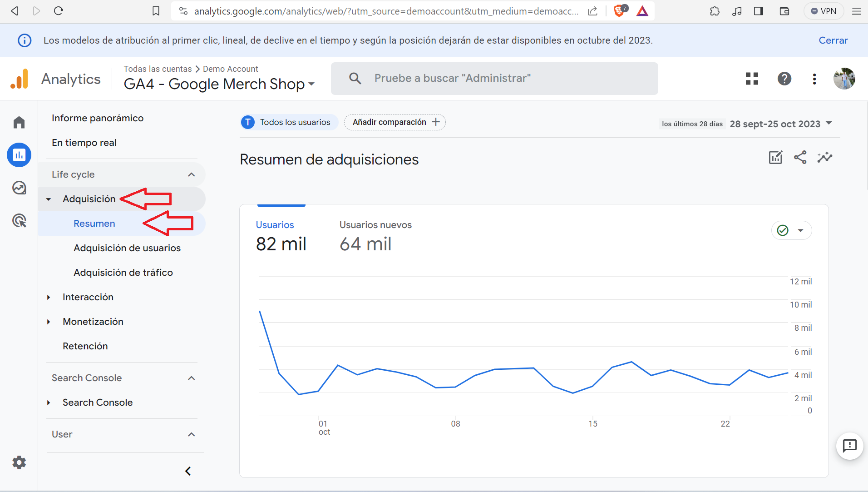Select the Reports bar chart icon
Viewport: 868px width, 492px height.
19,155
